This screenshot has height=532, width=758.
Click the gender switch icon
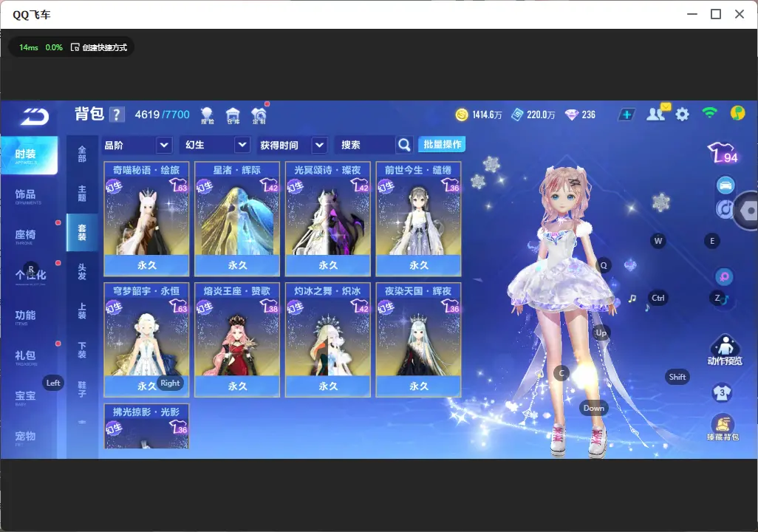tap(724, 276)
